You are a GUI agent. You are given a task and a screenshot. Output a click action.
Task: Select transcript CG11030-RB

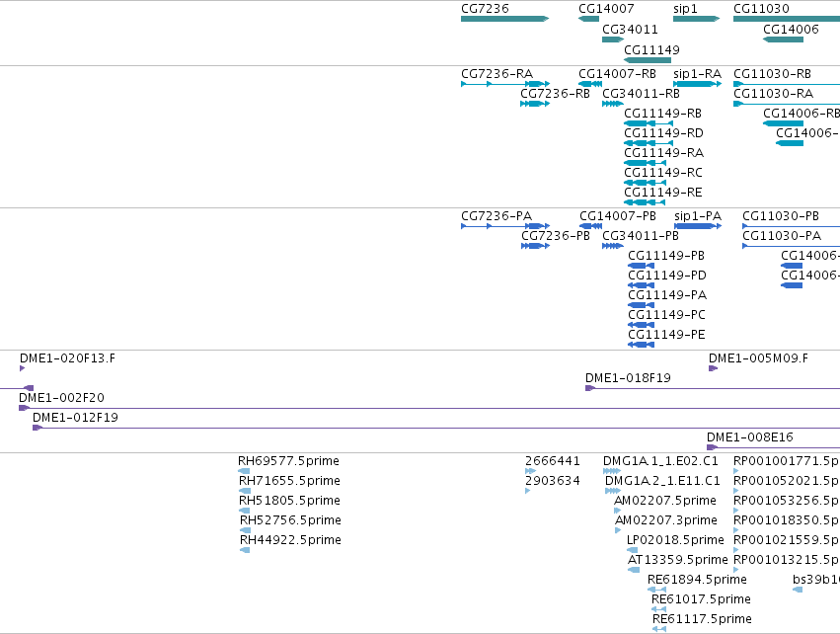pos(787,84)
